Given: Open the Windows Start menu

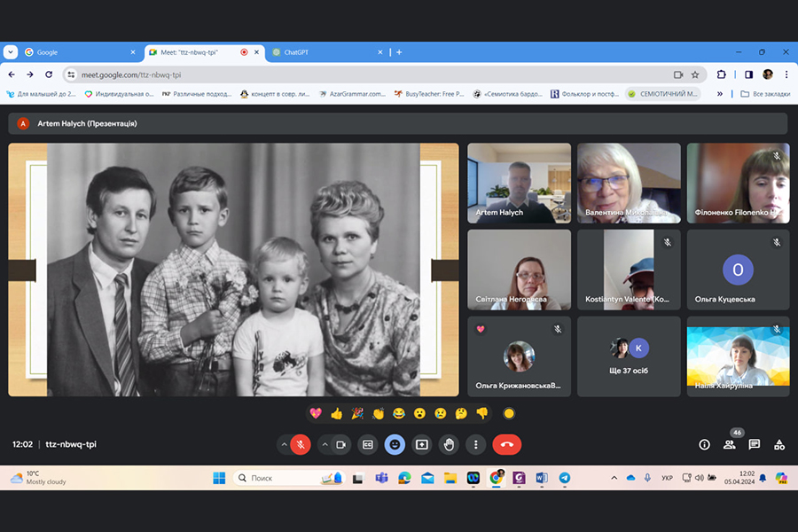Looking at the screenshot, I should [x=219, y=478].
